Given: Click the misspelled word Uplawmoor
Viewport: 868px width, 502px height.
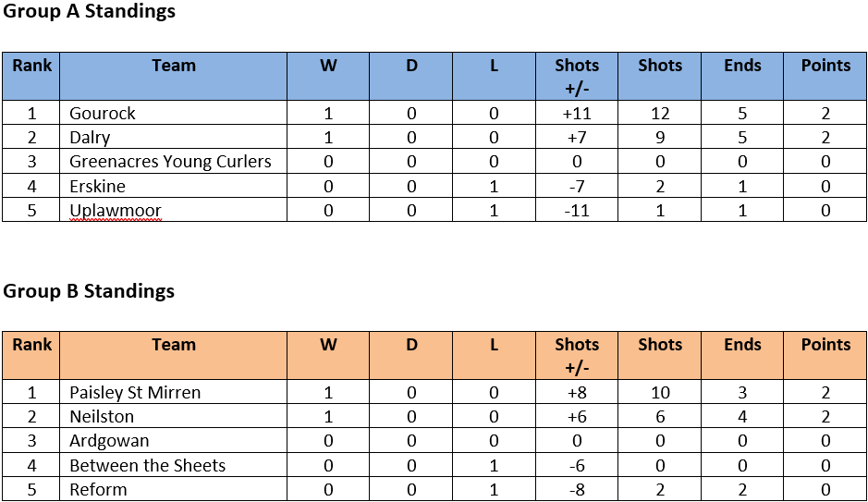Looking at the screenshot, I should [116, 210].
